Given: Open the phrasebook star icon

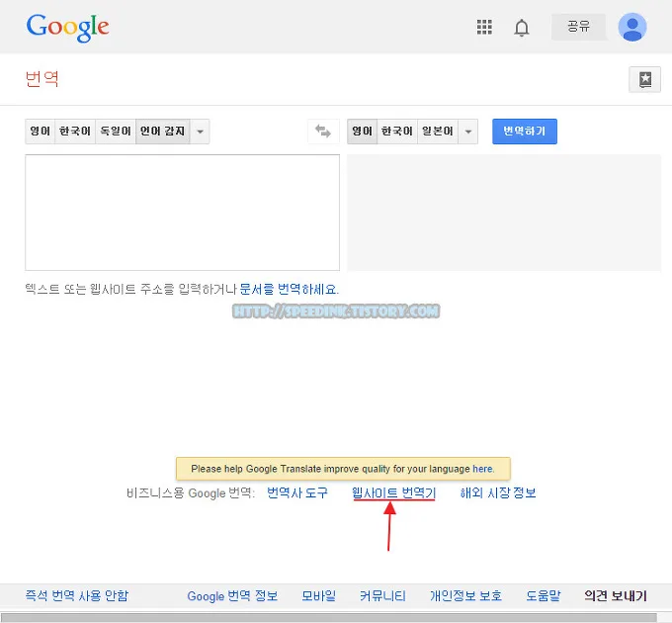Looking at the screenshot, I should tap(644, 79).
